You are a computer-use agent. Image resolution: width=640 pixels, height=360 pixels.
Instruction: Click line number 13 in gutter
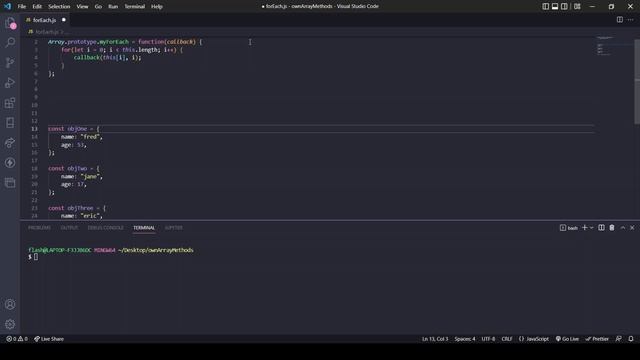tap(34, 129)
